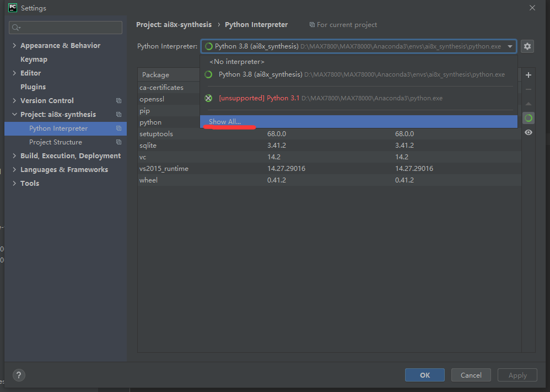Click the For current project icon
This screenshot has width=550, height=392.
pos(312,25)
